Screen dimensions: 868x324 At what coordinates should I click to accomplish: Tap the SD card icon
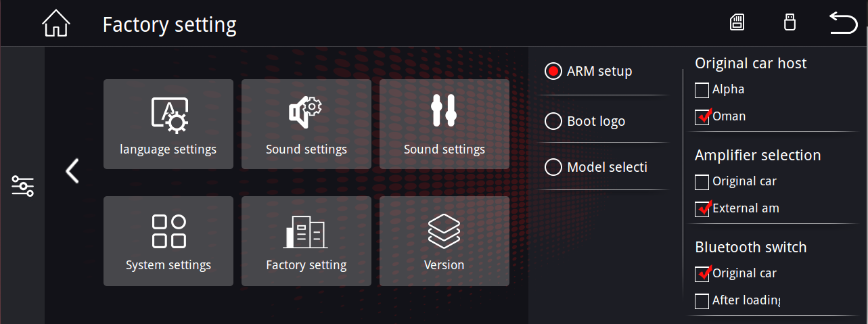click(737, 22)
